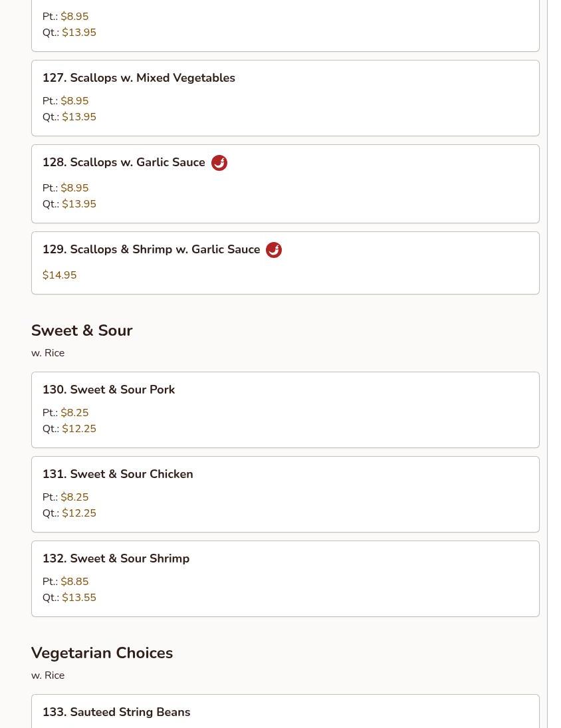Viewport: 561px width, 728px height.
Task: Click Pt. $8.25 price for Sweet & Sour Chicken
Action: click(x=74, y=497)
